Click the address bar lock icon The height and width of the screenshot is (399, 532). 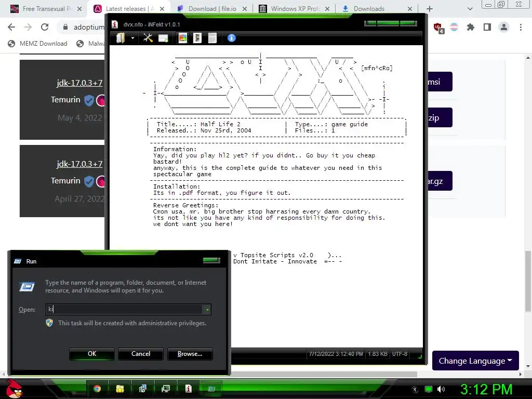click(65, 27)
